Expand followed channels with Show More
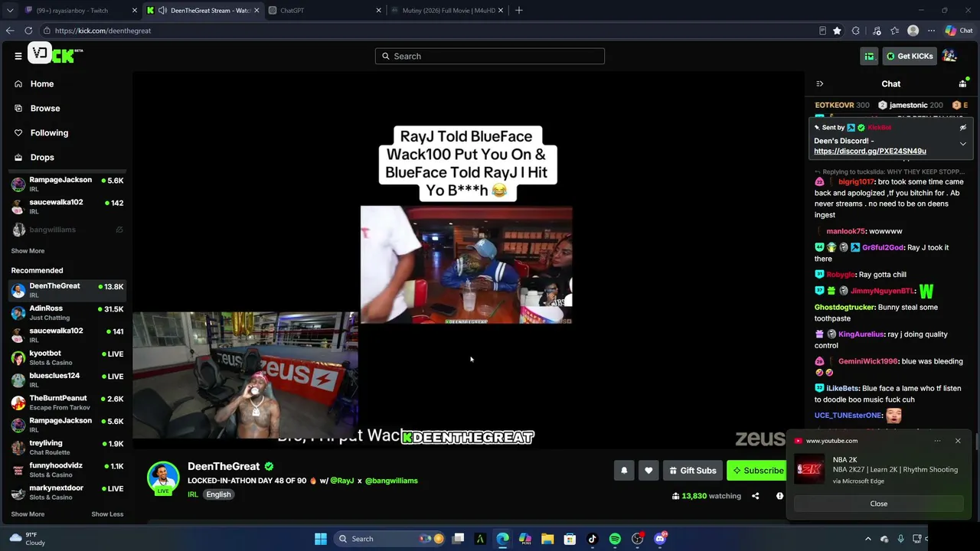The width and height of the screenshot is (980, 551). [x=28, y=251]
